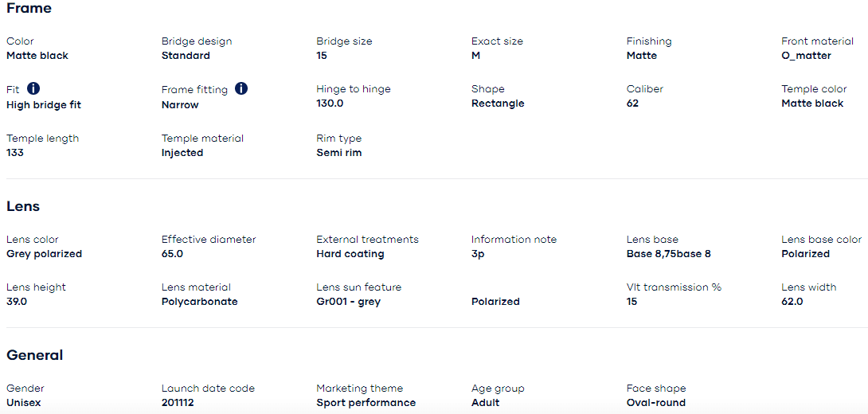This screenshot has width=868, height=414.
Task: Click the "Hard coating" external treatments value
Action: (x=350, y=254)
